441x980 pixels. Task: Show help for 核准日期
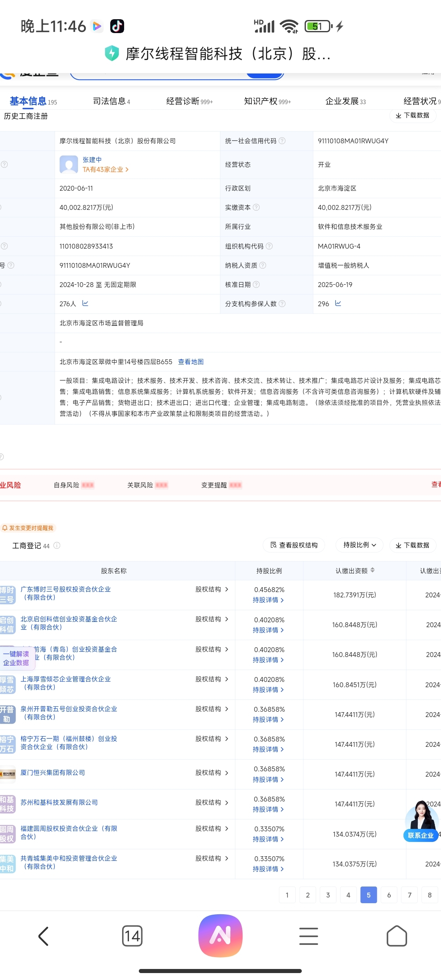point(256,285)
